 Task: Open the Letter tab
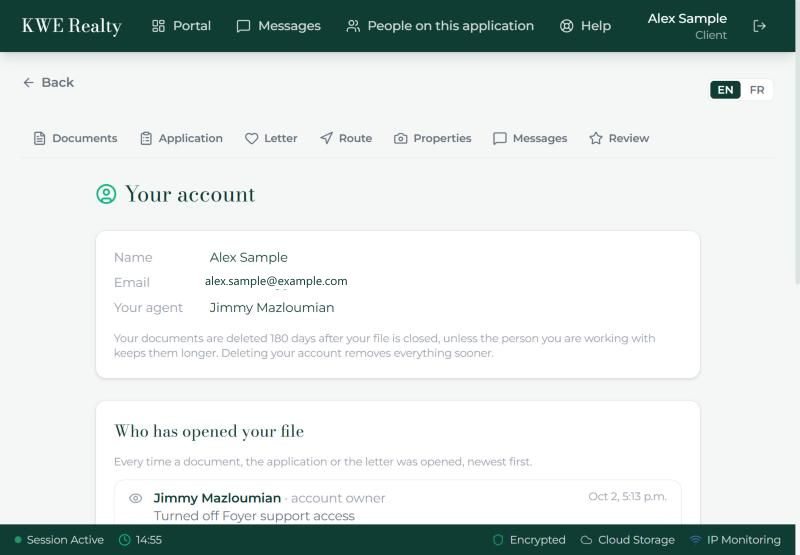pyautogui.click(x=271, y=138)
